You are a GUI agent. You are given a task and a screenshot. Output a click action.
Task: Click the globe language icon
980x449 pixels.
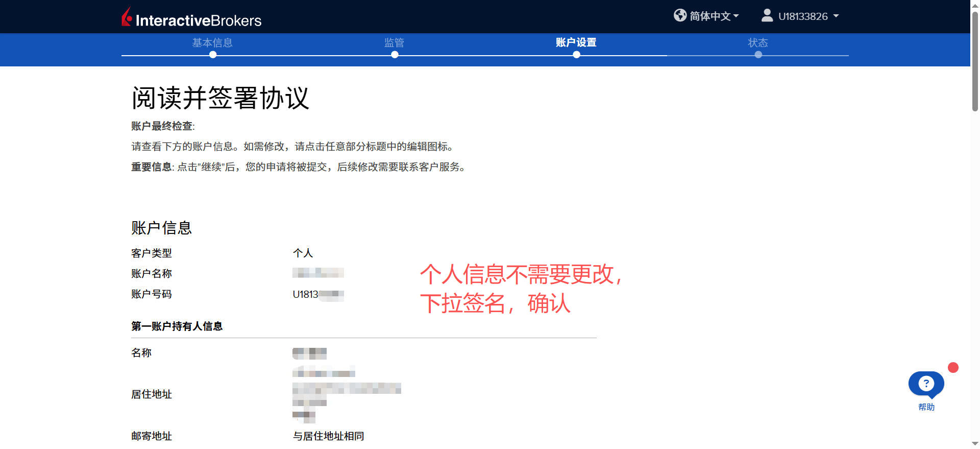click(x=680, y=15)
